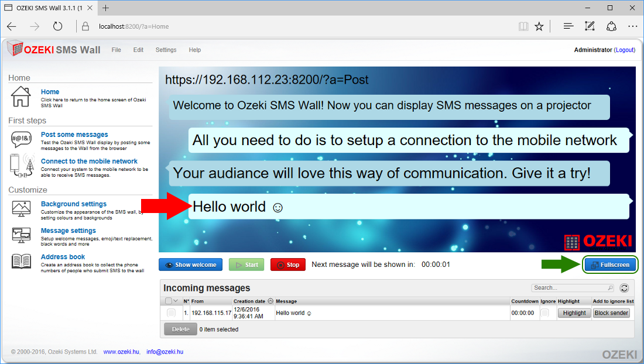Click the lock icon in the address bar
644x364 pixels.
tap(85, 26)
